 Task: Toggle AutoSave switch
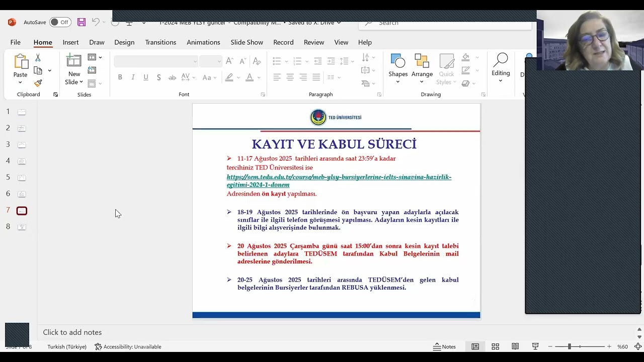pyautogui.click(x=60, y=22)
